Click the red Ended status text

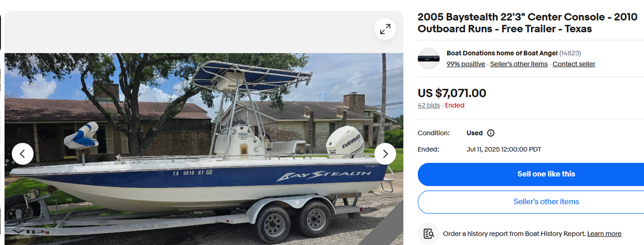pos(455,105)
